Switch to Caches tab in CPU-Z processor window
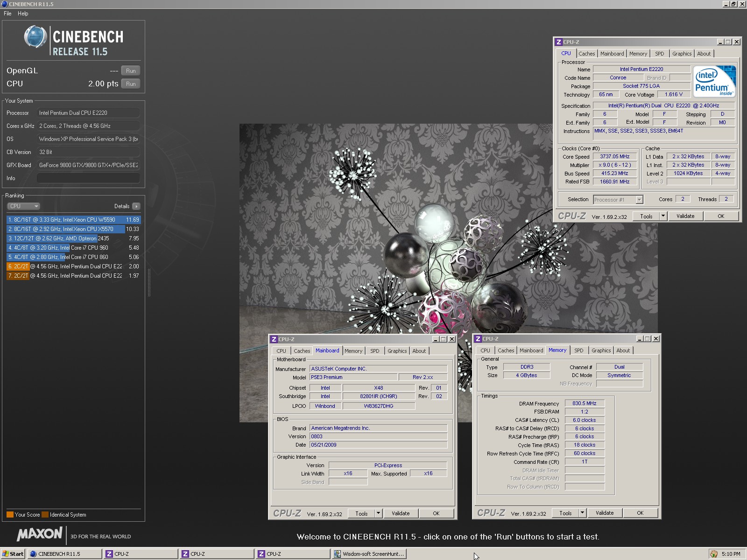 pyautogui.click(x=587, y=54)
